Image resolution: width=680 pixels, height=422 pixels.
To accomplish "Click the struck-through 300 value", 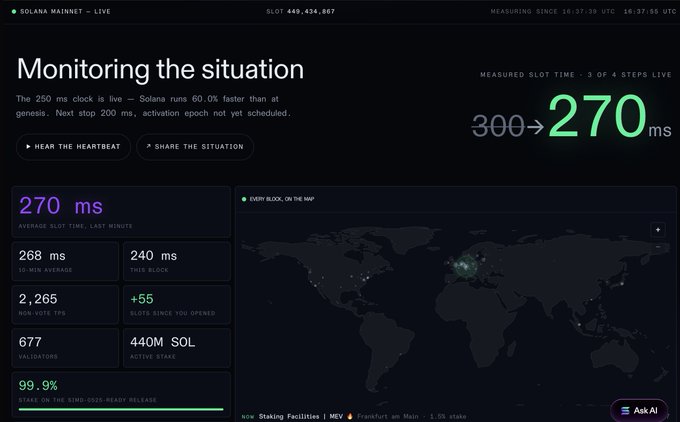I will (498, 126).
